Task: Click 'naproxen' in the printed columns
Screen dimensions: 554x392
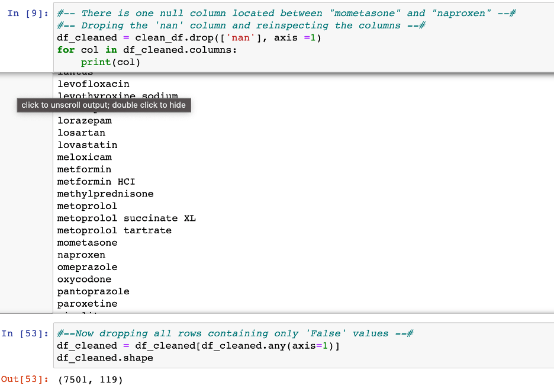Action: click(x=81, y=255)
